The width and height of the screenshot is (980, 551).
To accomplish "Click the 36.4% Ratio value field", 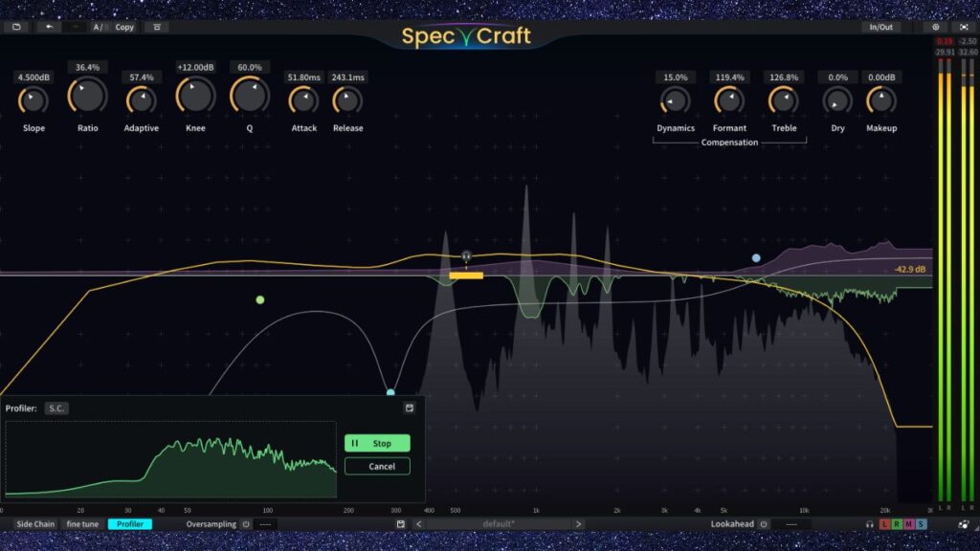I will click(x=87, y=67).
